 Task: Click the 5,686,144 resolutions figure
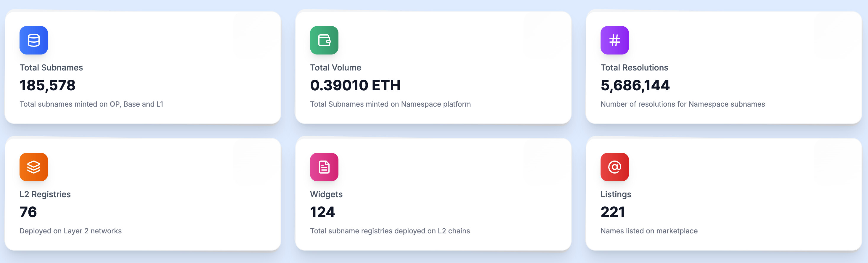635,85
